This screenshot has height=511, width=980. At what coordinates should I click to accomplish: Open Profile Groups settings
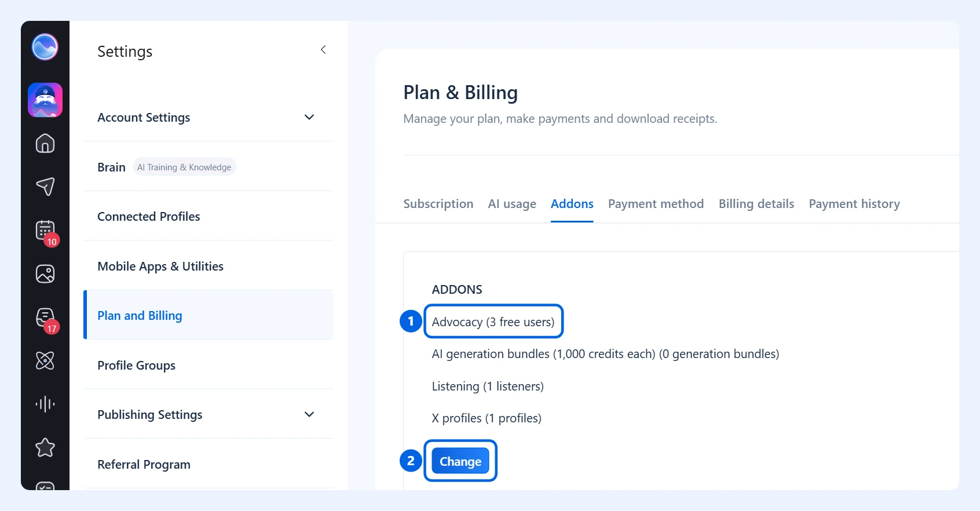coord(209,365)
